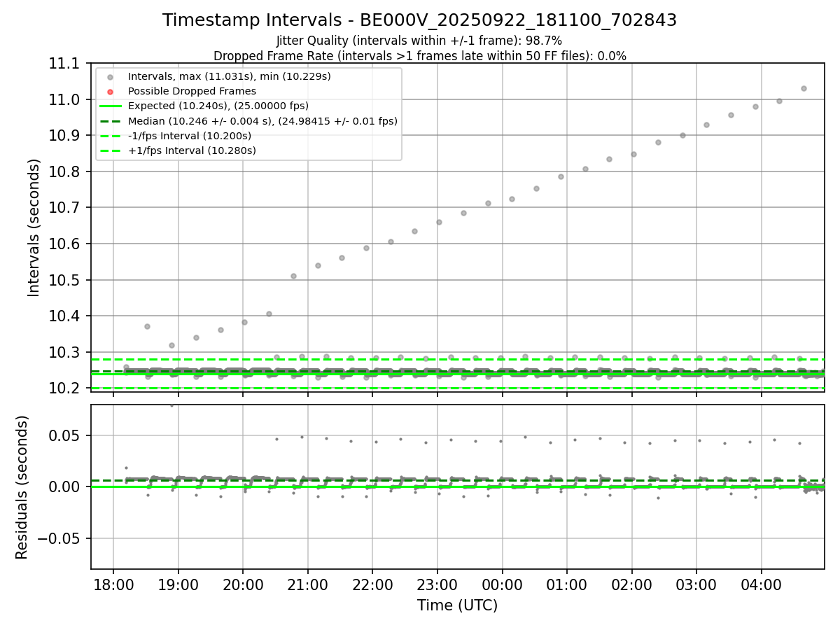
Task: Click the interval data point near 10.51 seconds
Action: coord(293,276)
